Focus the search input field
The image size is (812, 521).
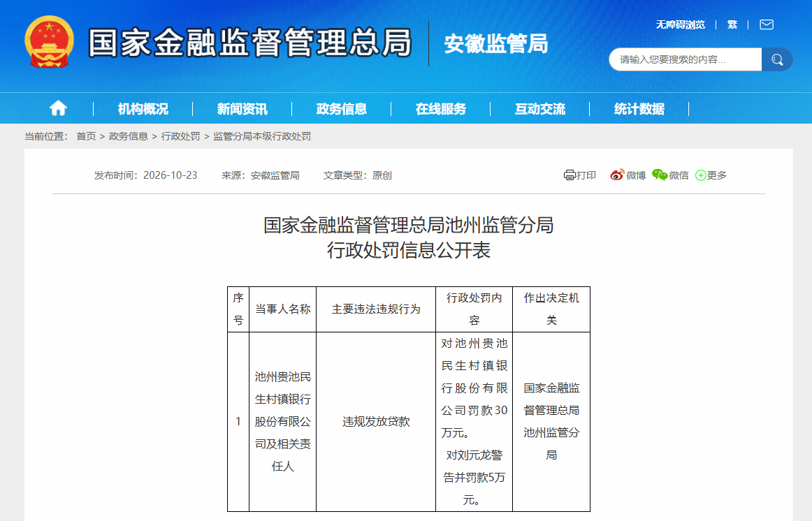tap(685, 59)
